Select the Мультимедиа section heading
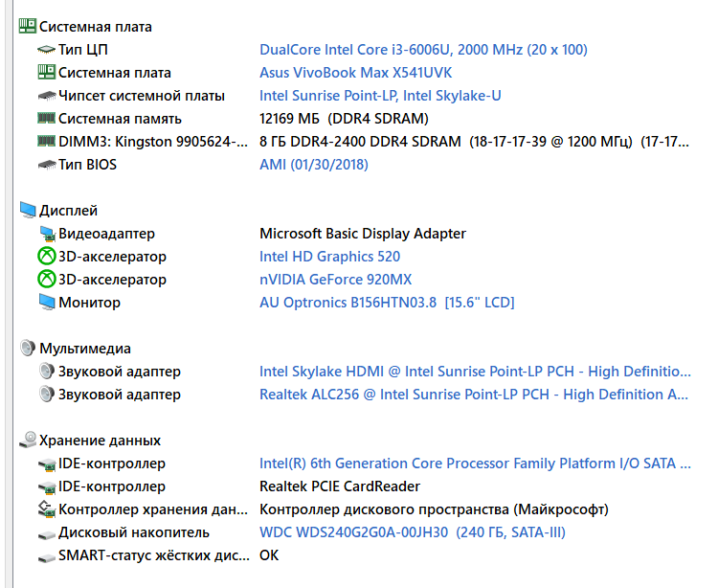This screenshot has height=588, width=718. pos(84,348)
